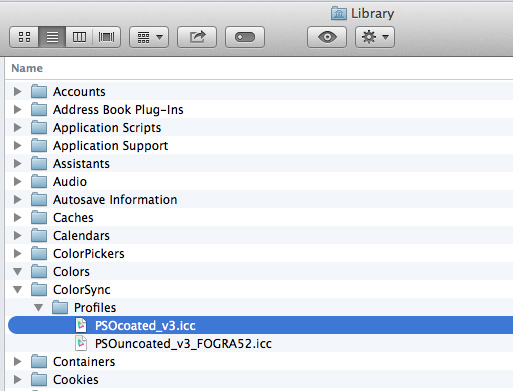This screenshot has width=513, height=391.
Task: Select the PSOcoated_v3.icc file
Action: [260, 325]
